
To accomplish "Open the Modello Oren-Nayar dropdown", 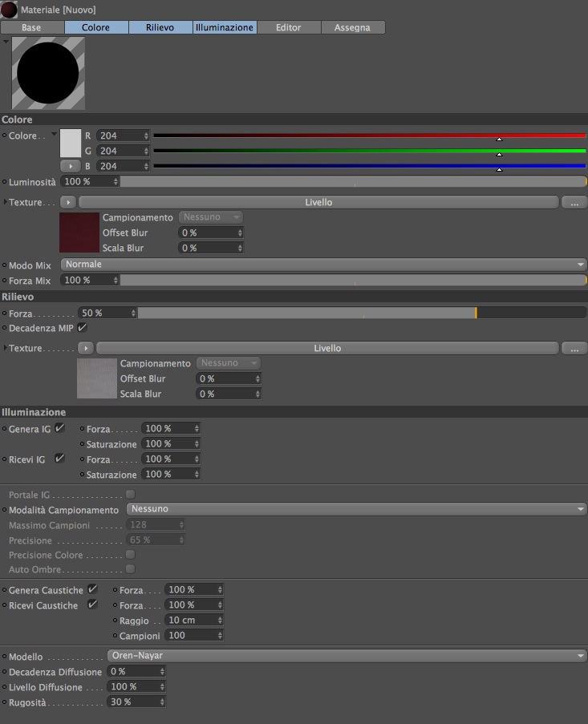I will pyautogui.click(x=347, y=656).
